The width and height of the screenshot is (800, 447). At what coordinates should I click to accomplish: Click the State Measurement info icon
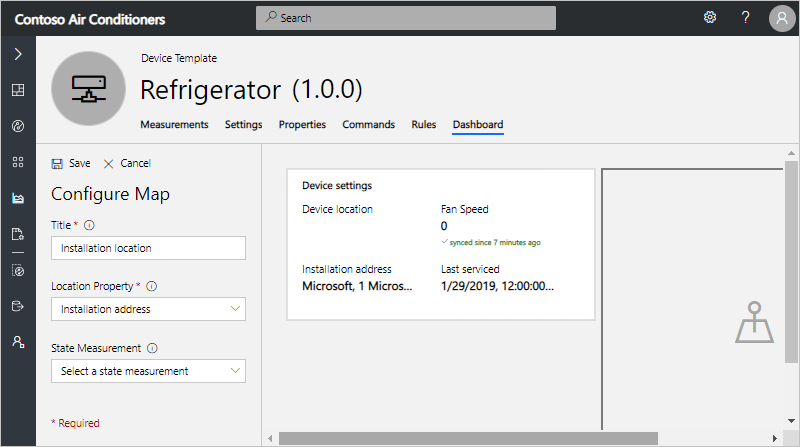(153, 348)
